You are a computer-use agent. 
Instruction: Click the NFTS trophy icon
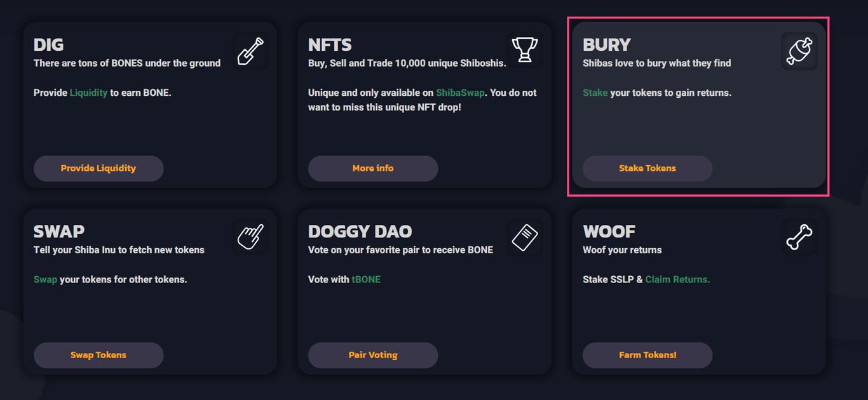pos(524,50)
